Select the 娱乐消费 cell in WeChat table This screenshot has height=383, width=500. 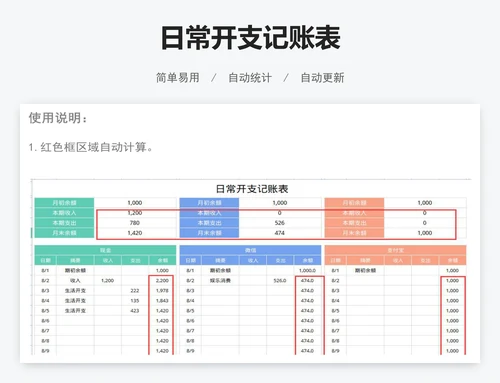tap(220, 280)
